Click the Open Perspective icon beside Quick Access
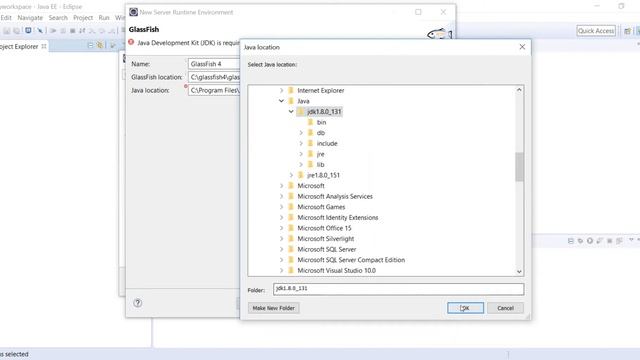Screen dimensions: 640x360 (627, 31)
